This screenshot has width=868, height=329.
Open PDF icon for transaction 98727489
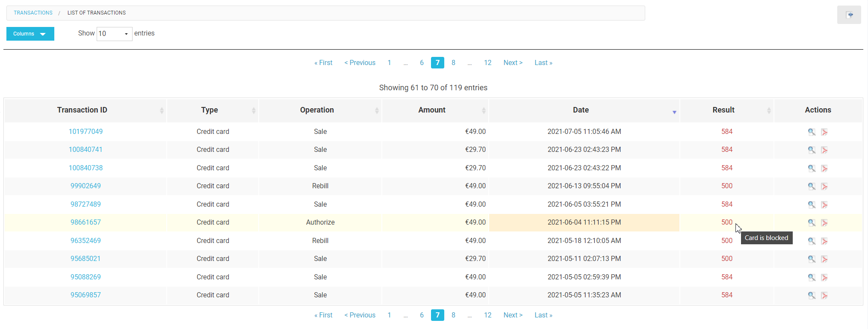[824, 205]
